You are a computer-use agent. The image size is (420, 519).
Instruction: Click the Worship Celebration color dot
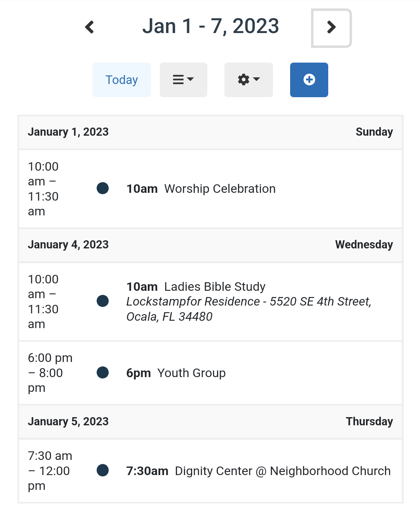point(103,189)
